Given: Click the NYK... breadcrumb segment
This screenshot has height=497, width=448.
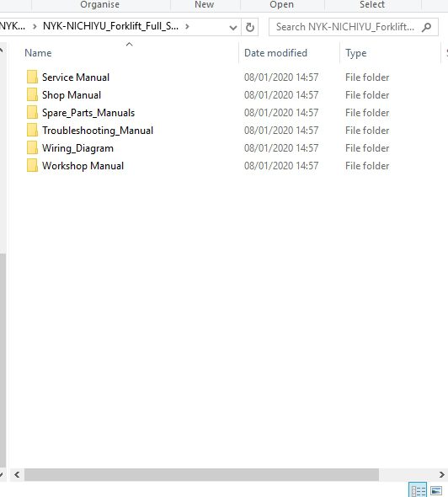Looking at the screenshot, I should pos(13,26).
